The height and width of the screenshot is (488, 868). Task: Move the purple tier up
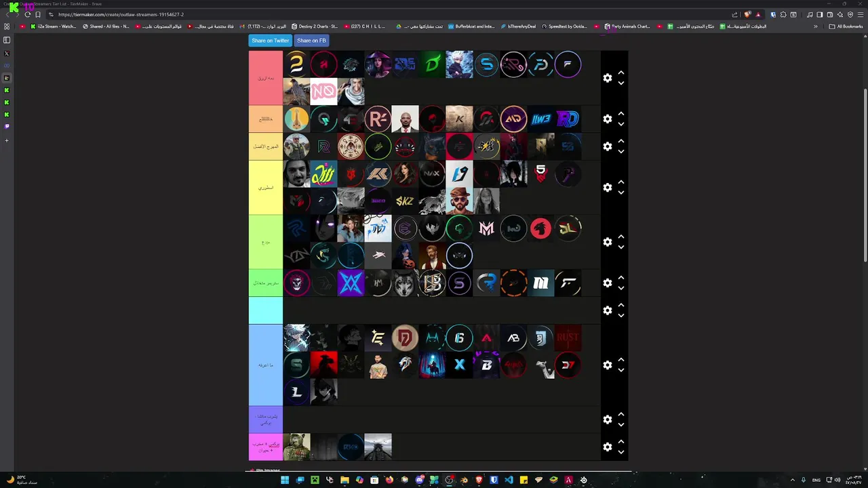[x=621, y=414]
